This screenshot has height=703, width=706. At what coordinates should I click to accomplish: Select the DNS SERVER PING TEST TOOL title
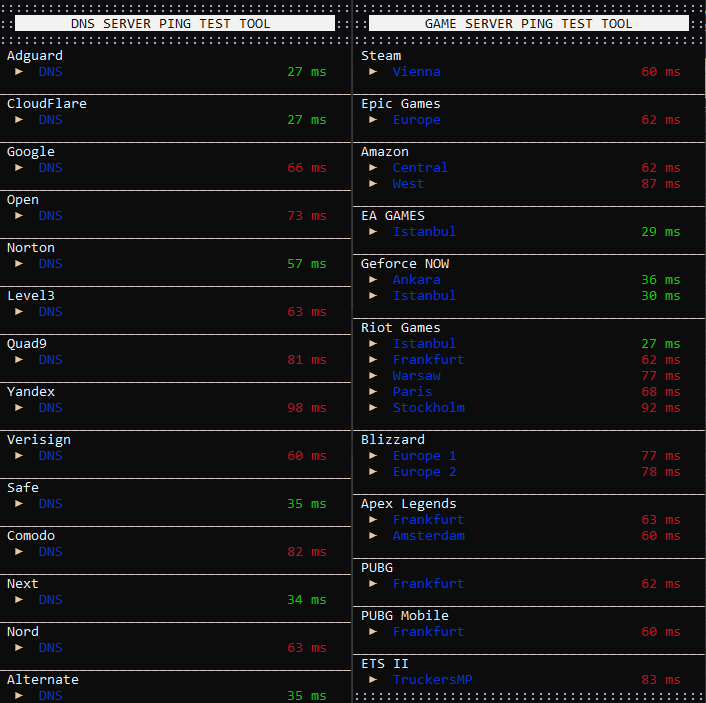coord(170,23)
